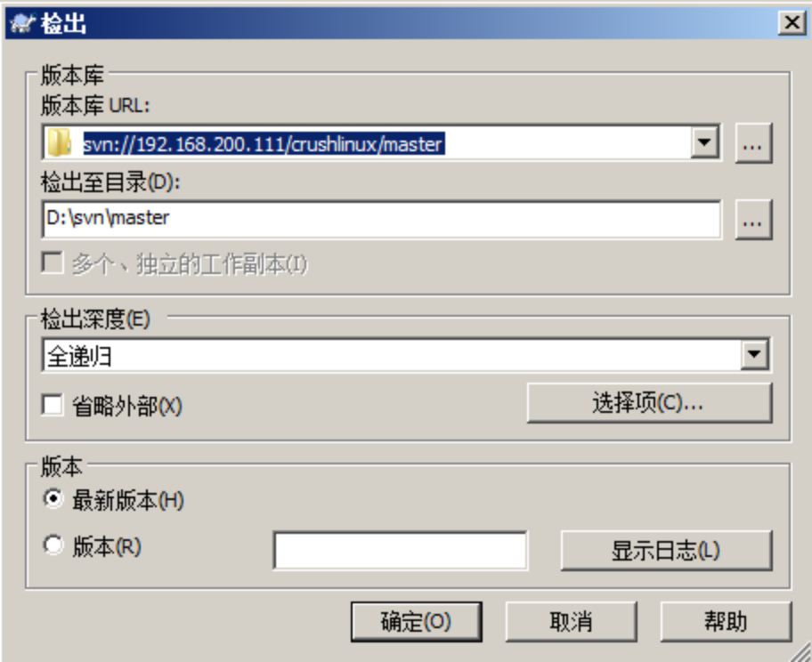Image resolution: width=812 pixels, height=662 pixels.
Task: Confirm checkout with 确定(O) button
Action: point(417,621)
